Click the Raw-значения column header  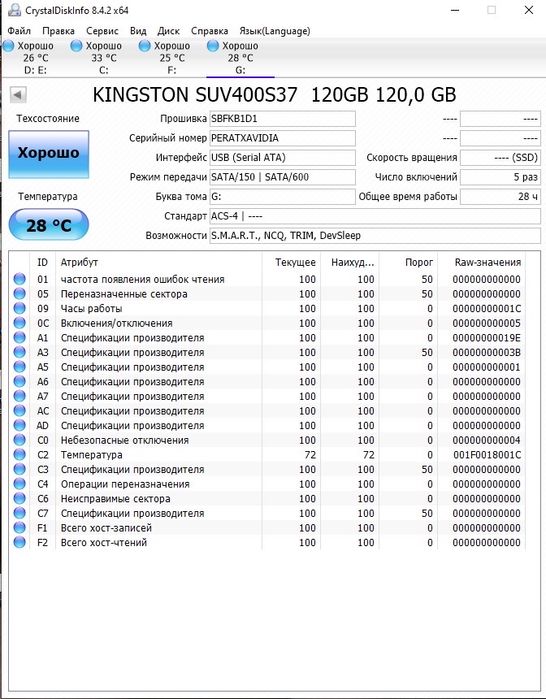pos(482,262)
